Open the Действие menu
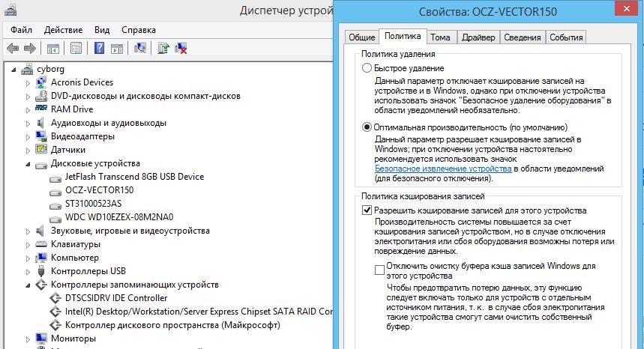 pyautogui.click(x=63, y=30)
